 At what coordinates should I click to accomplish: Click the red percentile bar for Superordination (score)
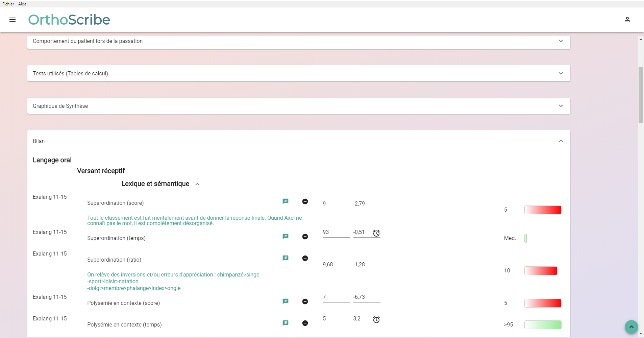(x=543, y=210)
